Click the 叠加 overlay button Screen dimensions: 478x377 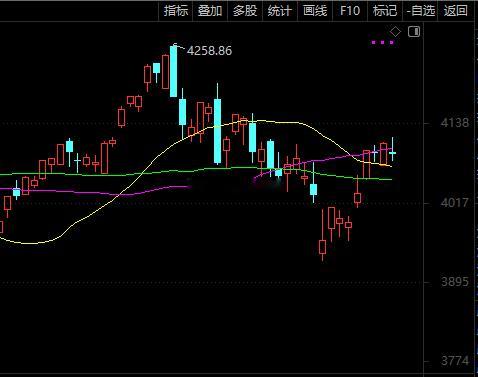pyautogui.click(x=210, y=11)
